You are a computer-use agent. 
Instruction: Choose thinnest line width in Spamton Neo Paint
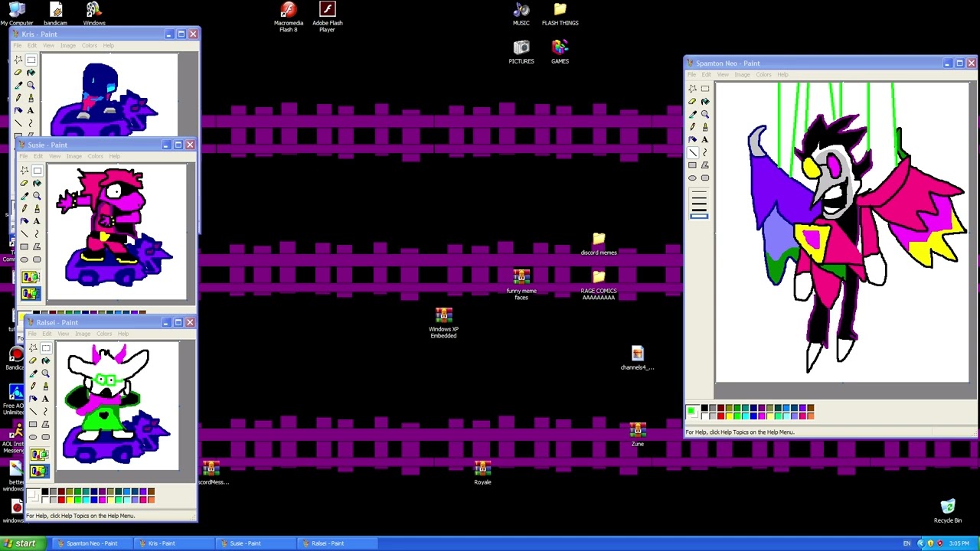(x=699, y=192)
